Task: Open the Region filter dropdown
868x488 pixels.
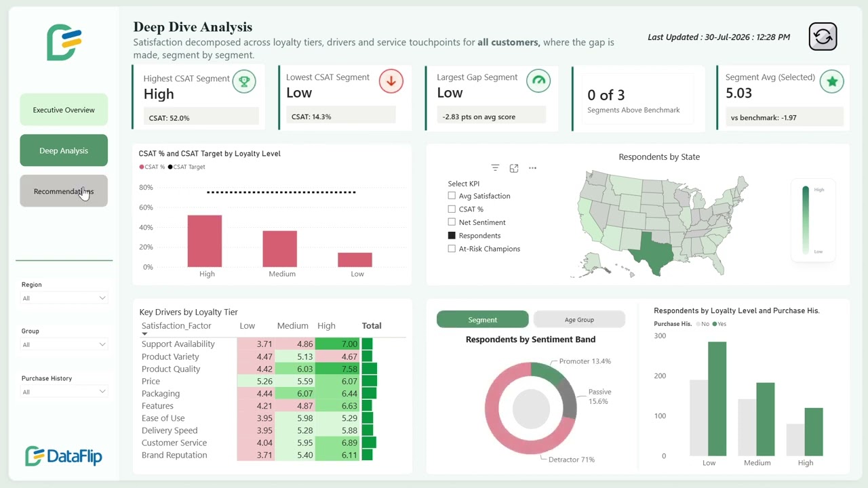Action: click(64, 298)
